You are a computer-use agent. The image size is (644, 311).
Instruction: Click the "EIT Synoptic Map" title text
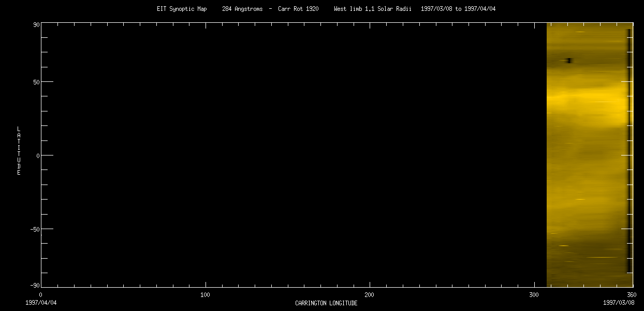[x=182, y=9]
